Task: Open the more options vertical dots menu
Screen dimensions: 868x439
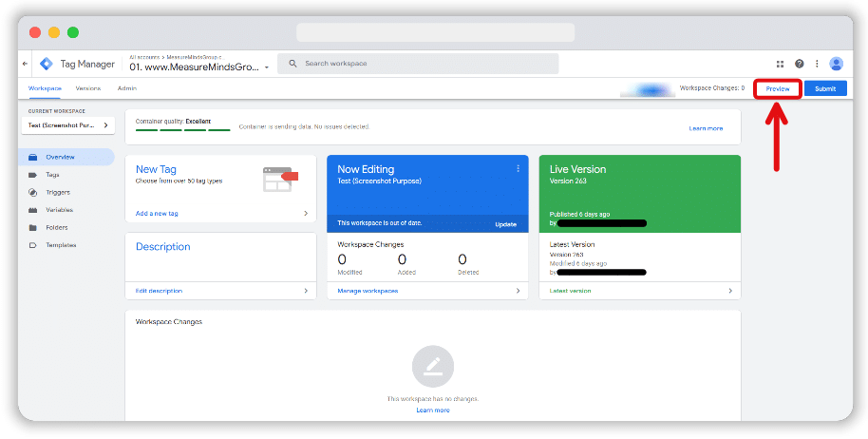Action: 816,65
